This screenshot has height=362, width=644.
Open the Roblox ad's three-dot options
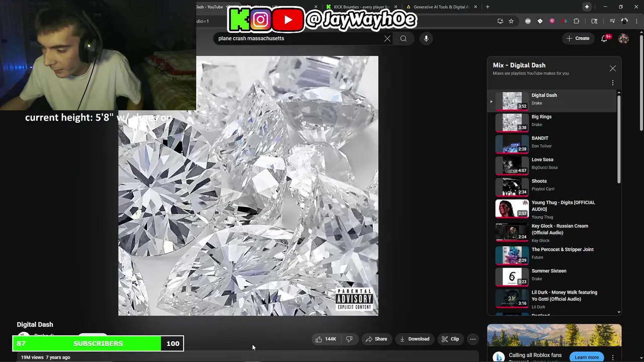click(x=612, y=357)
